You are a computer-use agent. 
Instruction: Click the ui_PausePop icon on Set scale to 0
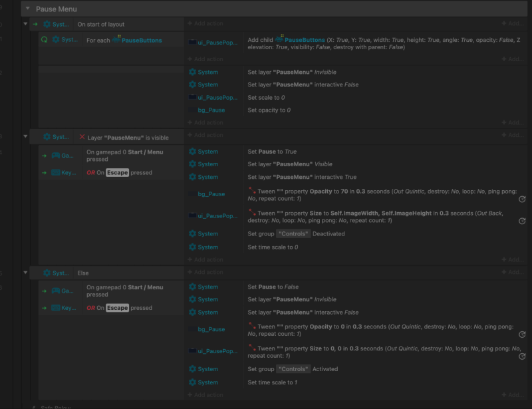192,97
